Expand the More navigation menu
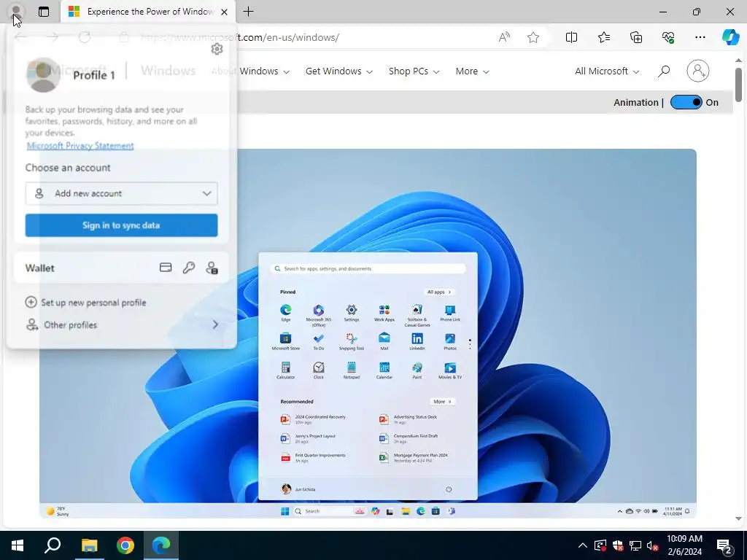 click(472, 71)
